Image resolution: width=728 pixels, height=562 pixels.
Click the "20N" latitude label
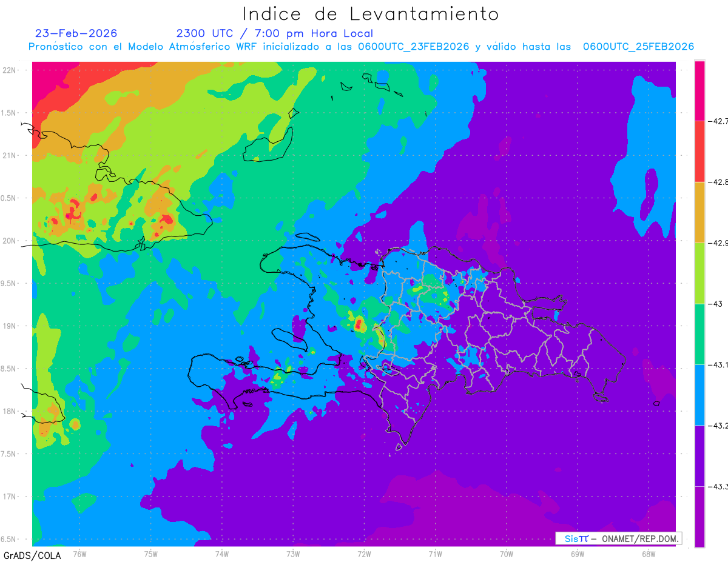point(9,241)
